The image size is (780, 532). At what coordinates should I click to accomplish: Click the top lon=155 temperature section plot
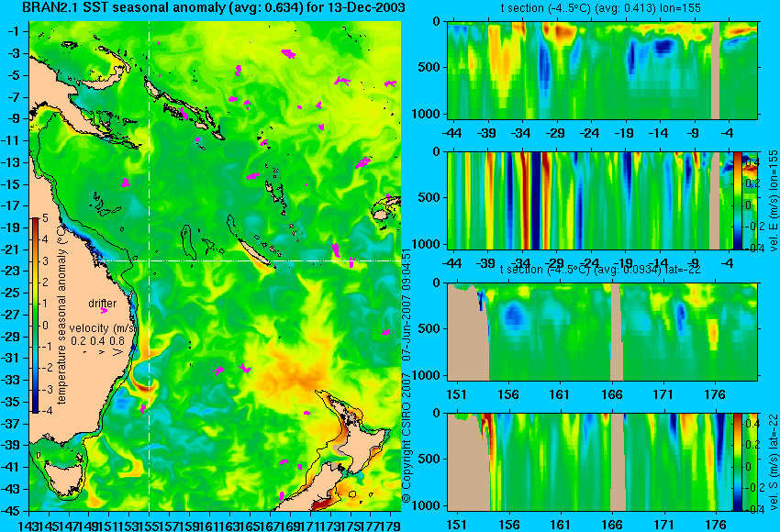pos(602,70)
